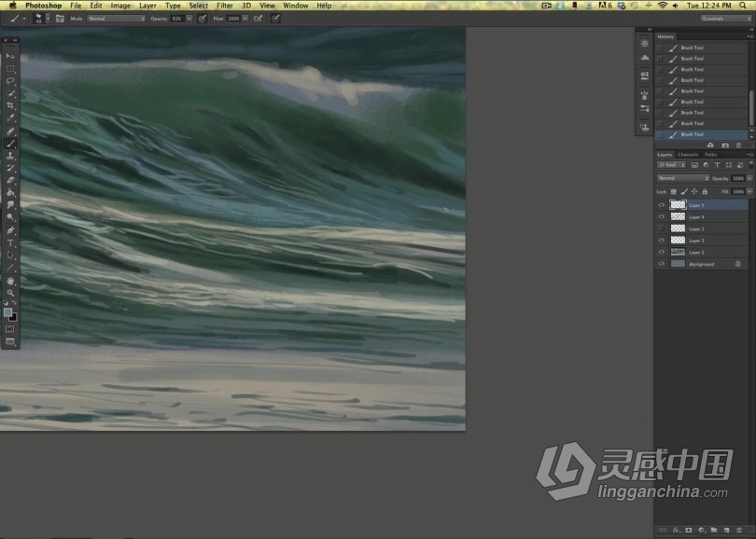Select the Clone Stamp tool

tap(10, 156)
